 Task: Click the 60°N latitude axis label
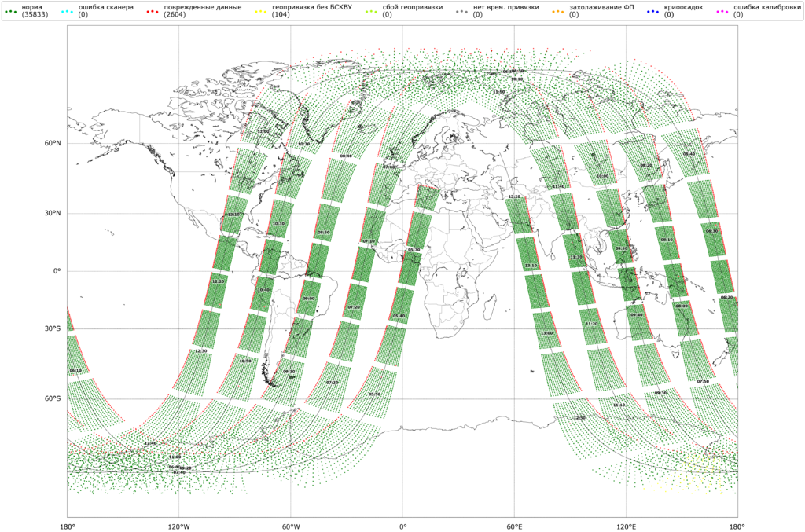pyautogui.click(x=53, y=144)
